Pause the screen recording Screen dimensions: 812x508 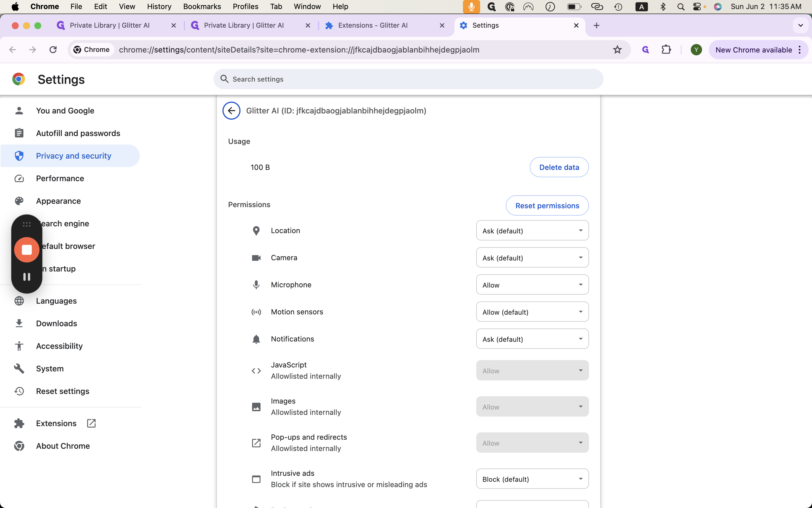click(x=27, y=277)
